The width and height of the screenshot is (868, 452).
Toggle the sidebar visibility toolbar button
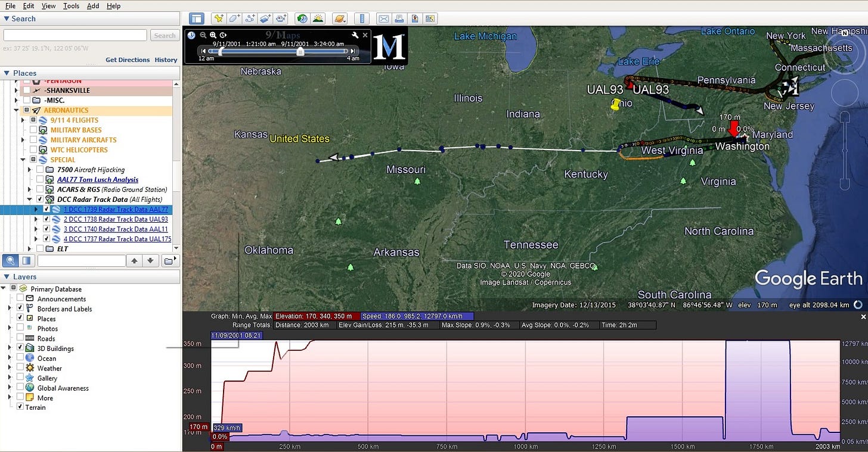coord(196,18)
